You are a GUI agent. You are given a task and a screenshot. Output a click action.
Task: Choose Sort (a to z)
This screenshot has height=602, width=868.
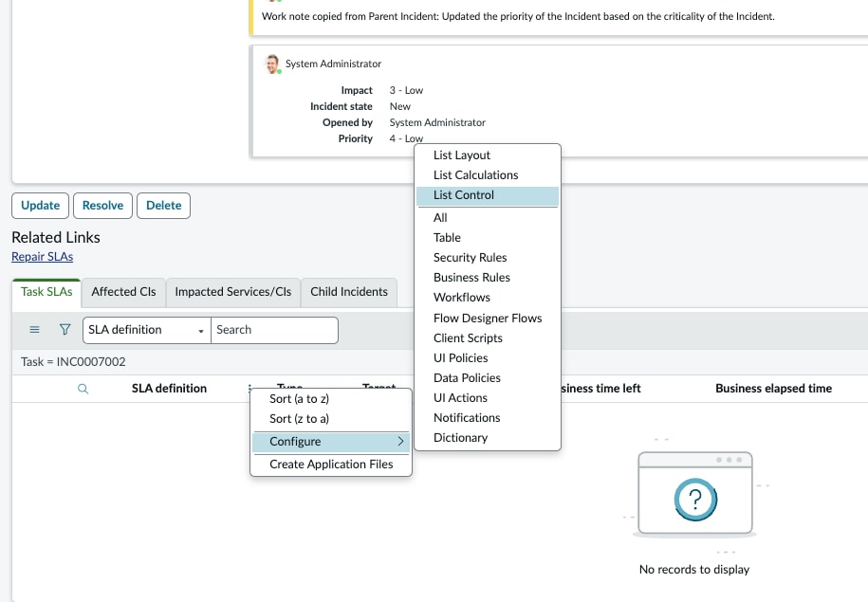(x=299, y=399)
